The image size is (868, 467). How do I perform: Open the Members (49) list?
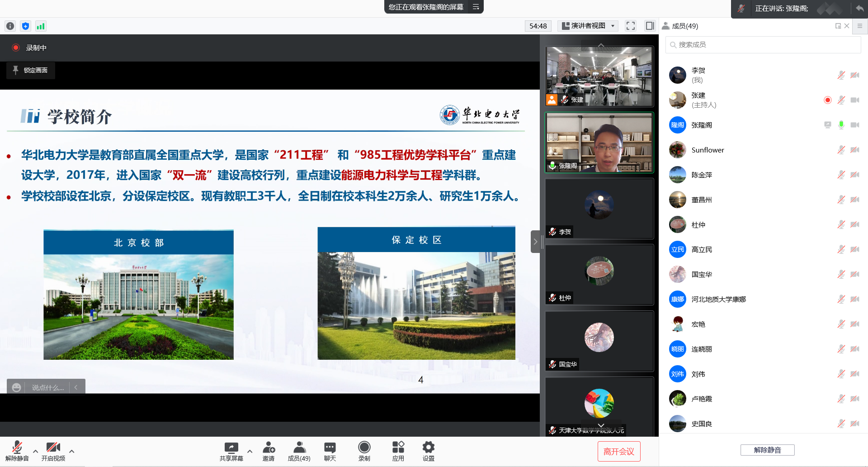click(x=299, y=451)
